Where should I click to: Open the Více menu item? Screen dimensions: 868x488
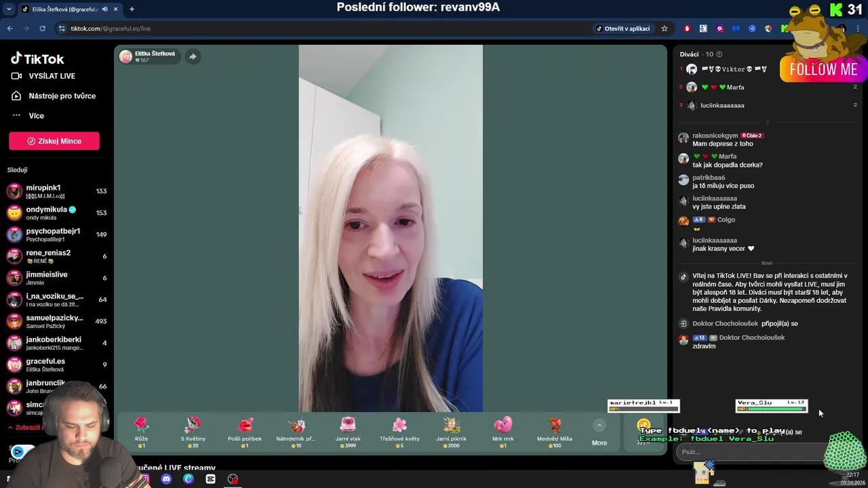click(28, 116)
